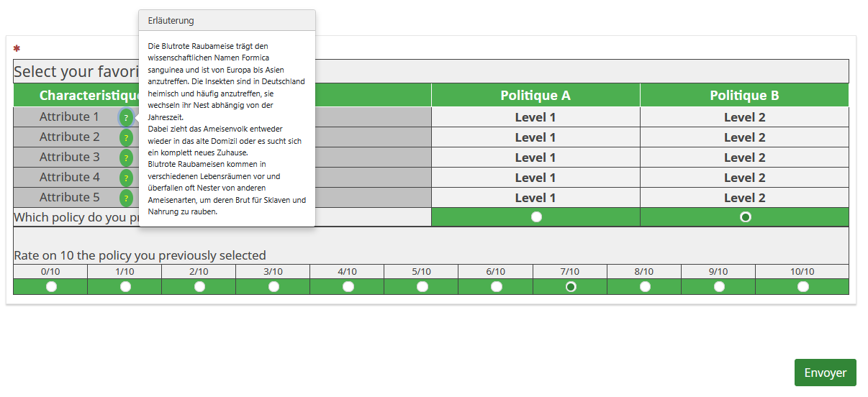Choose the Politique B radio button
Viewport: 868px width, 397px height.
(x=745, y=217)
